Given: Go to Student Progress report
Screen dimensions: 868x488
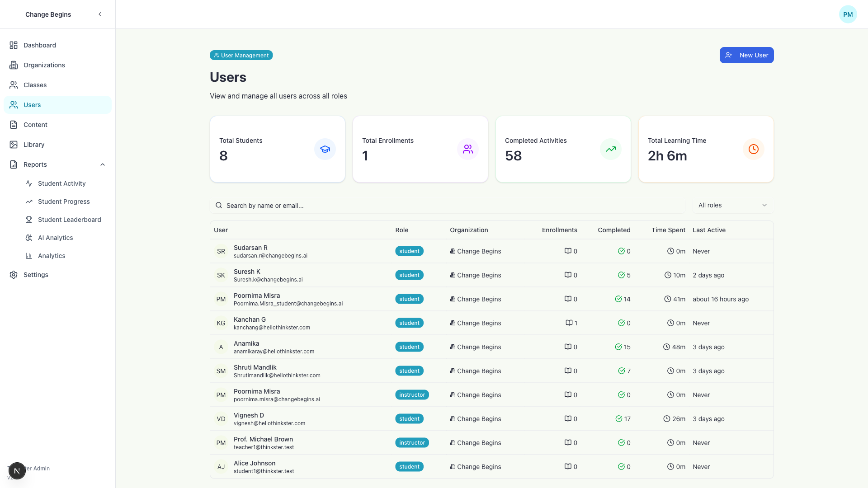Looking at the screenshot, I should click(x=64, y=202).
